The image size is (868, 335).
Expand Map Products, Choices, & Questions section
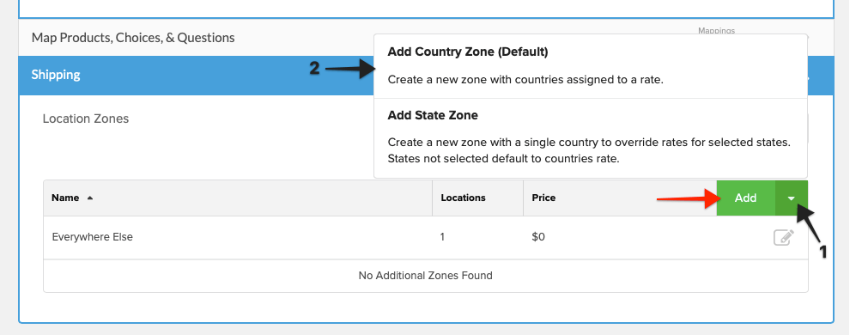pyautogui.click(x=133, y=38)
